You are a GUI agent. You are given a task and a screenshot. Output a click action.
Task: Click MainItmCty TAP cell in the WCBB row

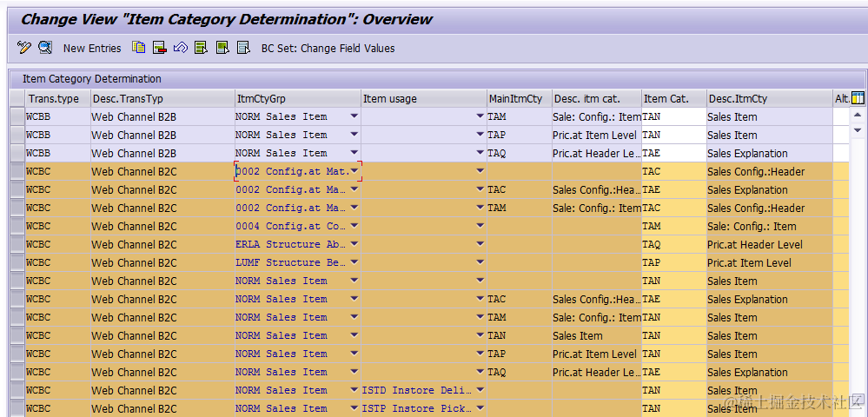pos(520,135)
